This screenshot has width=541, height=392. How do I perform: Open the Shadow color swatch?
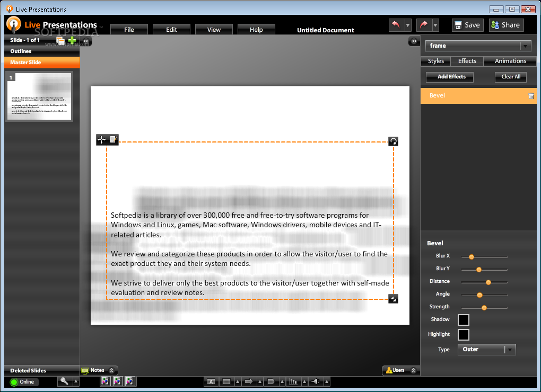[464, 319]
